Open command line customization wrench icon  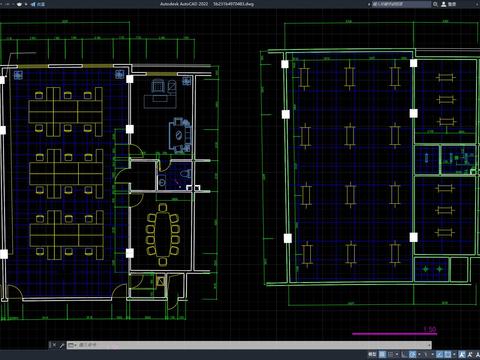coord(62,345)
